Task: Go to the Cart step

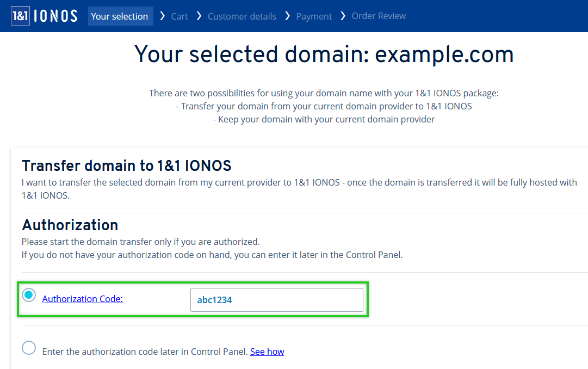Action: (180, 16)
